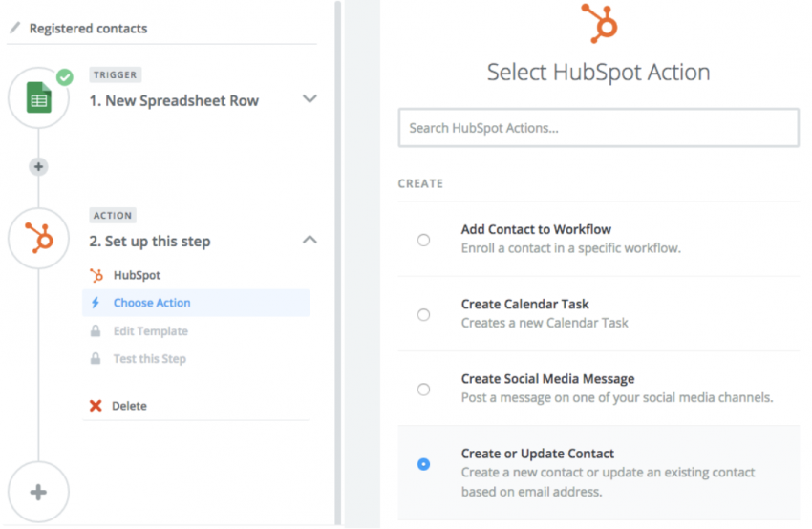Collapse the Set up this step chevron
The height and width of the screenshot is (529, 812).
(x=310, y=240)
